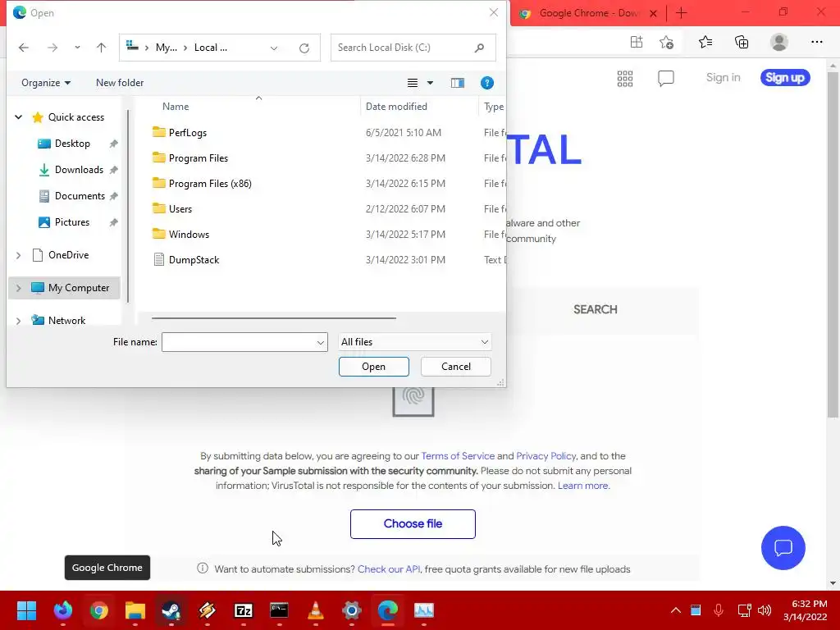
Task: Select the Program Files (x86) folder
Action: (x=210, y=184)
